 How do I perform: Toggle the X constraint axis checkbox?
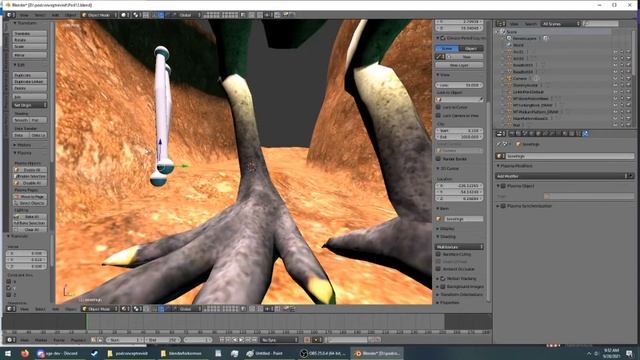coord(9,282)
